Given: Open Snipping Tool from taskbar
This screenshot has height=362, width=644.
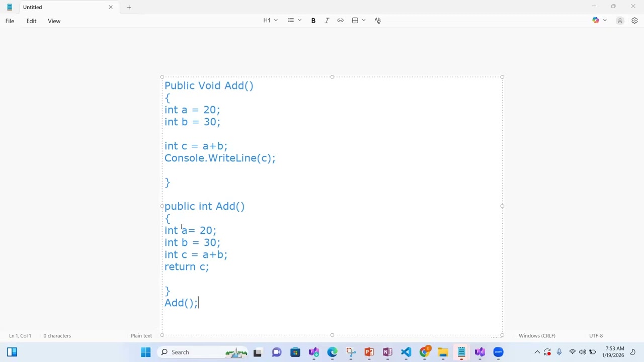Looking at the screenshot, I should coord(351,352).
